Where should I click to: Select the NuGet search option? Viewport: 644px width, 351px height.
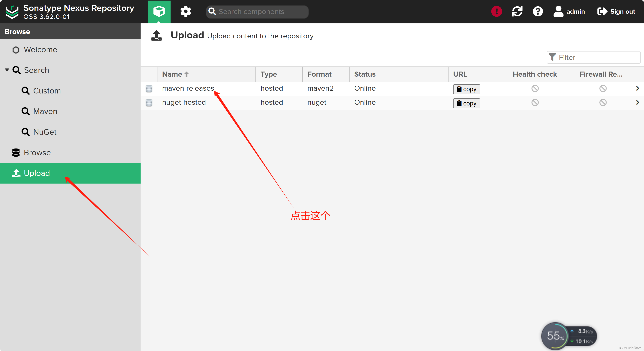(x=45, y=132)
